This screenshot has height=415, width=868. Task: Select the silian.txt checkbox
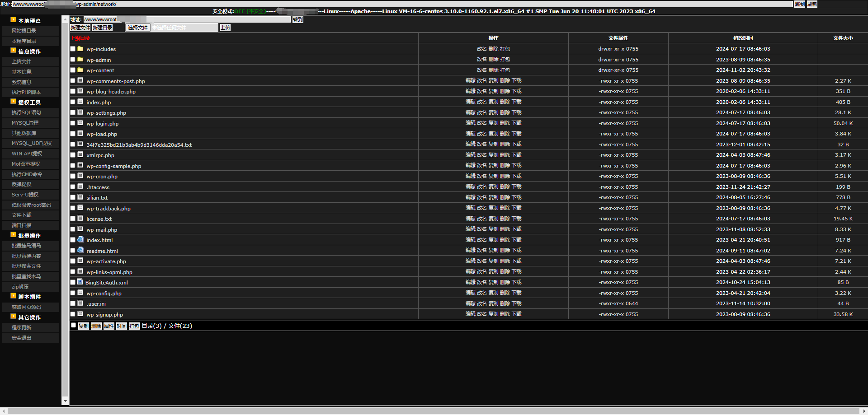point(73,197)
